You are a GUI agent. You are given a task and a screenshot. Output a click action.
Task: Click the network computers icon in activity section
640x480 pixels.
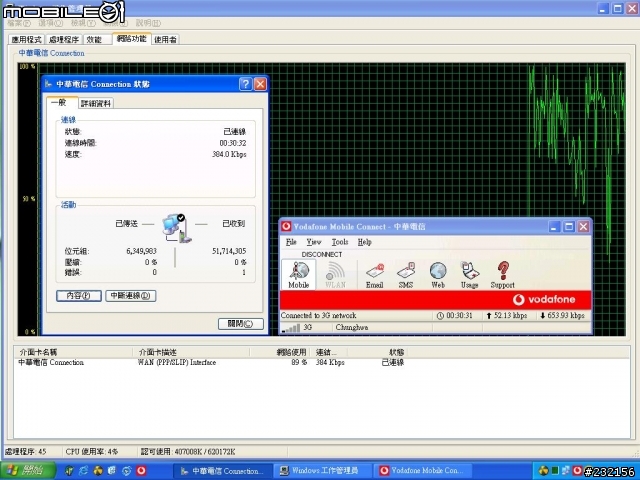177,229
